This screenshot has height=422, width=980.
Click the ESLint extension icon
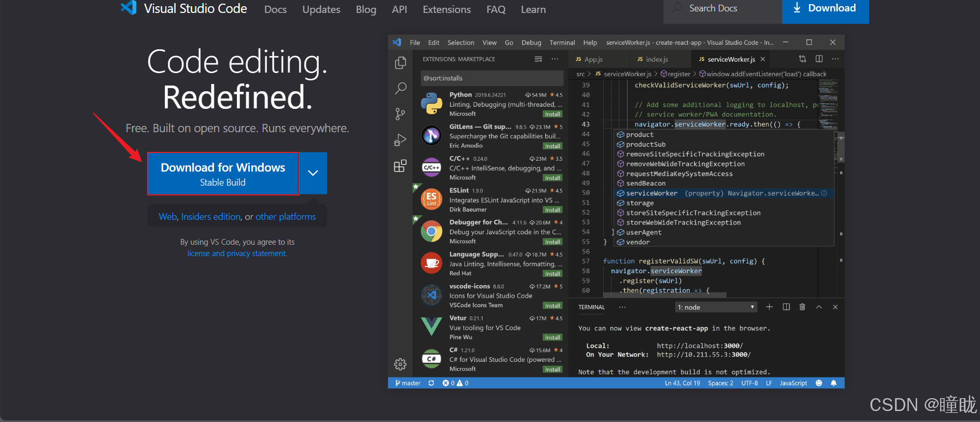tap(431, 200)
